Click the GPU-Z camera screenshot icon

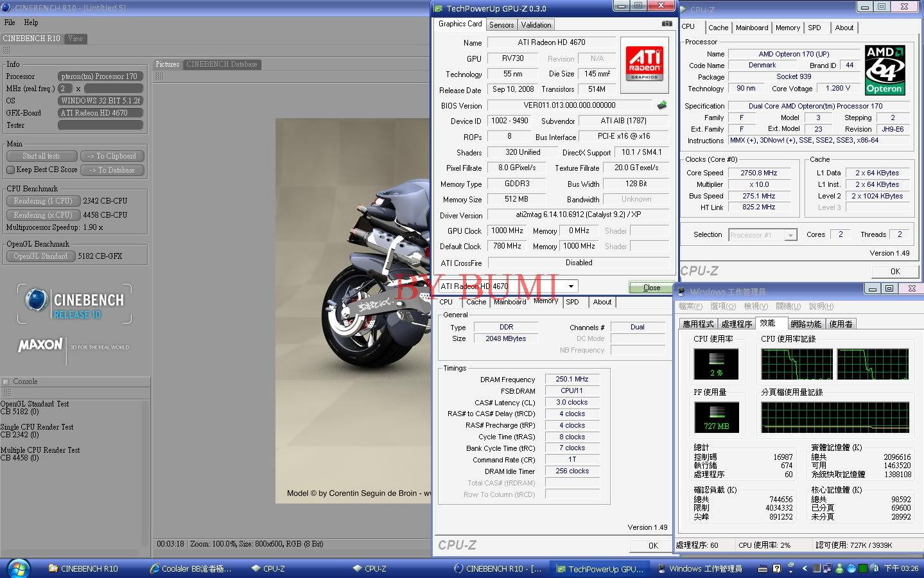(667, 24)
